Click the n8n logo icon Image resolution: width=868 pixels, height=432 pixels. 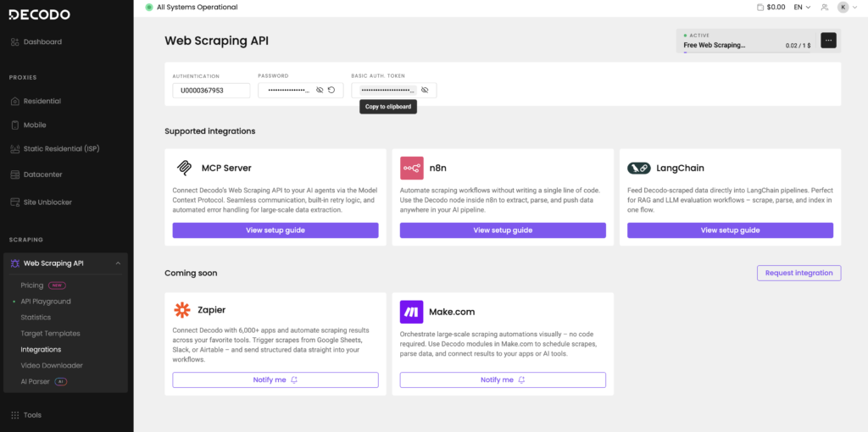tap(411, 168)
